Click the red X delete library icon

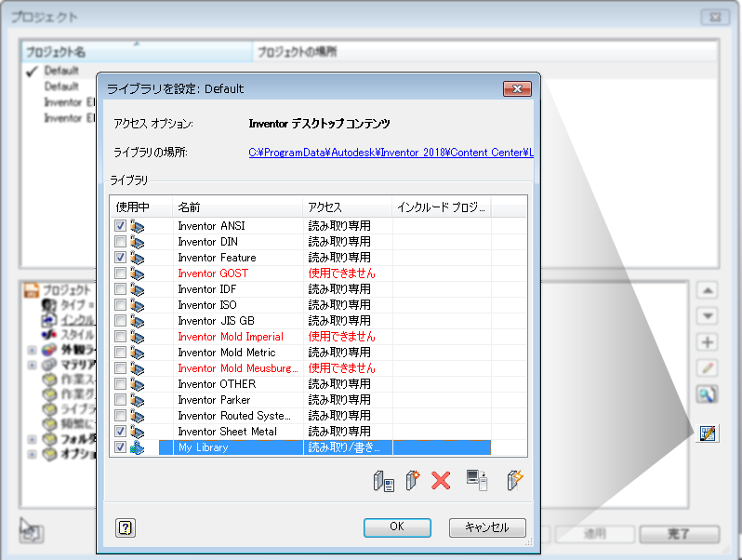tap(441, 481)
